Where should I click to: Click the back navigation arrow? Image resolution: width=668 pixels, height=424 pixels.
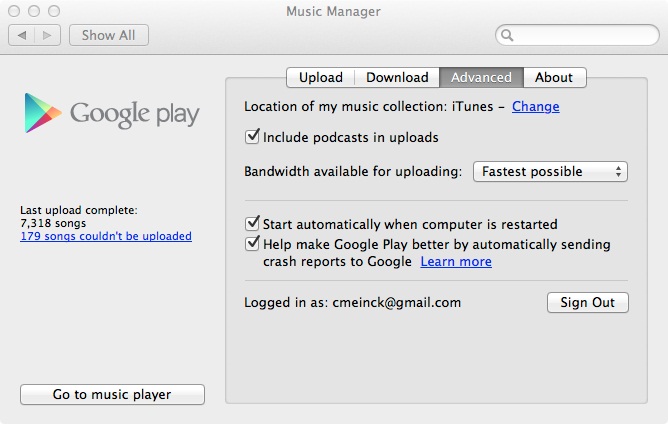tap(22, 35)
